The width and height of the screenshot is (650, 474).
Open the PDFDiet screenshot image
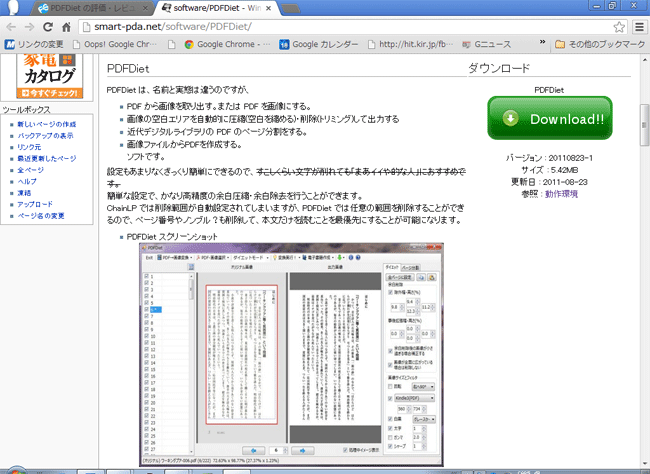(291, 355)
